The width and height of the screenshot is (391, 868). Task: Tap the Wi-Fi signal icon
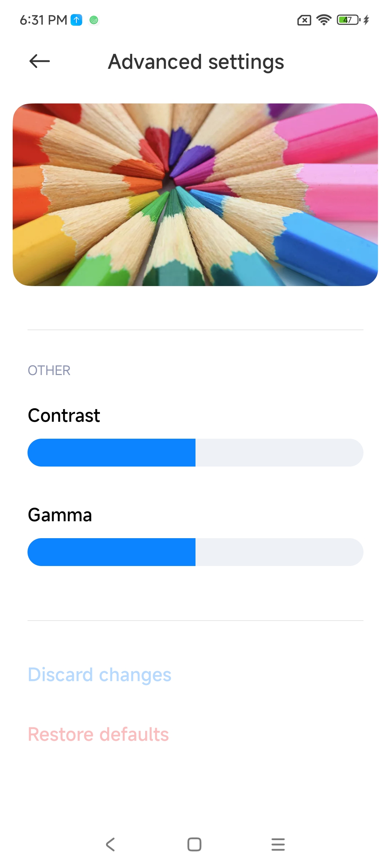pos(324,20)
